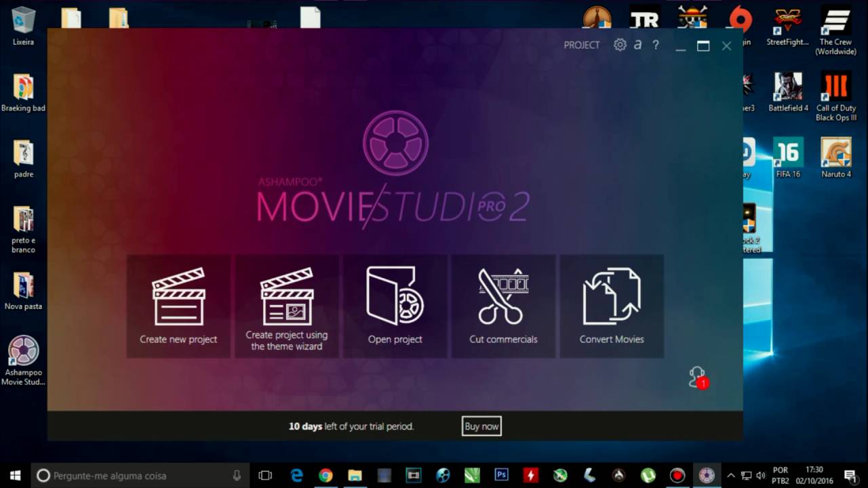Maximize the Movie Studio window

703,45
